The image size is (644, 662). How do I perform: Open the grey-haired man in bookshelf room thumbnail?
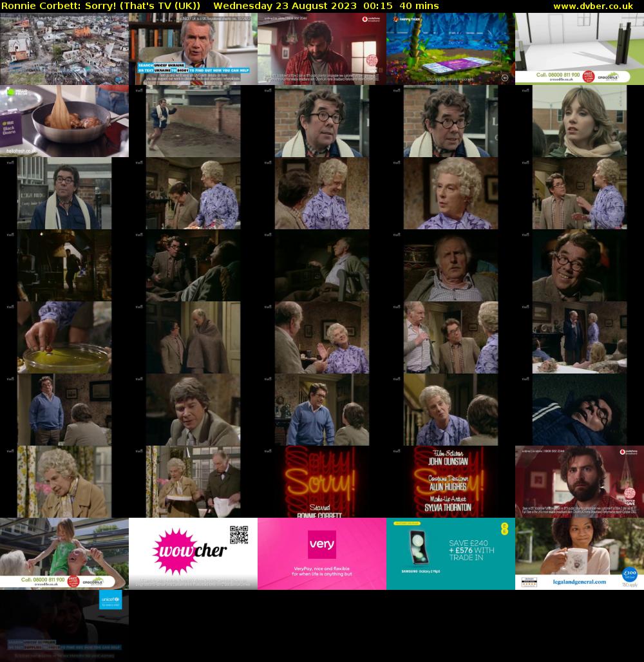coord(193,48)
